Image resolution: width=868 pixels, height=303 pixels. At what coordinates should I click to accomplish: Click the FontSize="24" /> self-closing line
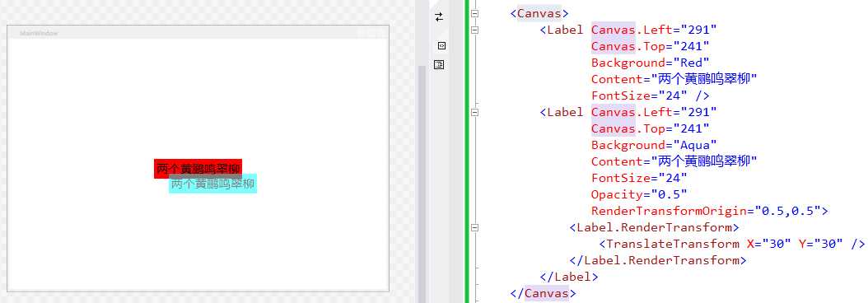[x=651, y=96]
